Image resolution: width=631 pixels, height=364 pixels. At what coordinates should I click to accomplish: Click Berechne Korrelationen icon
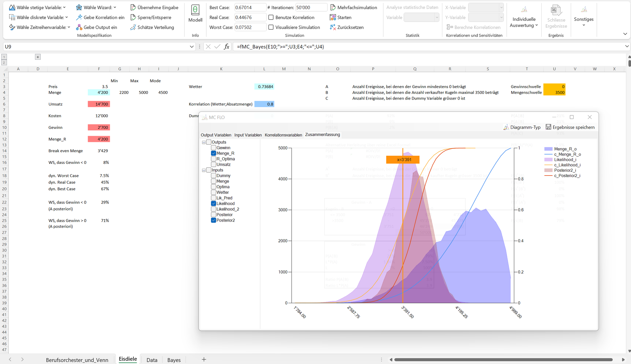tap(450, 27)
